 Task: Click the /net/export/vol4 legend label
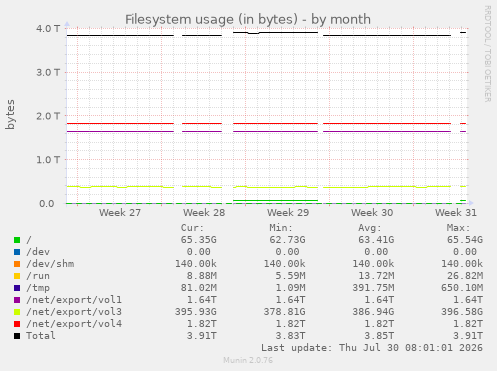(x=74, y=324)
